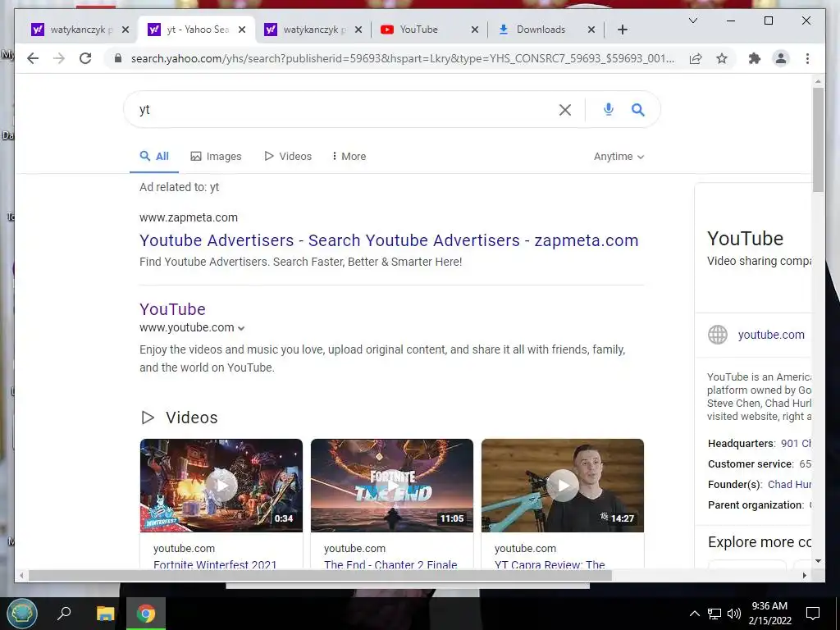The height and width of the screenshot is (630, 840).
Task: Open Chrome's three-dot menu
Action: (807, 58)
